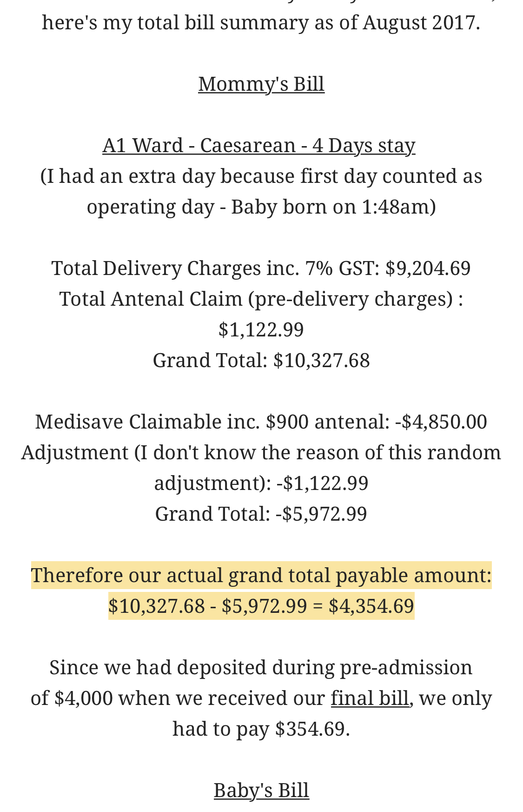This screenshot has width=523, height=812.
Task: Click the 'adjustment): -$1,122.99' text line
Action: pos(261,483)
